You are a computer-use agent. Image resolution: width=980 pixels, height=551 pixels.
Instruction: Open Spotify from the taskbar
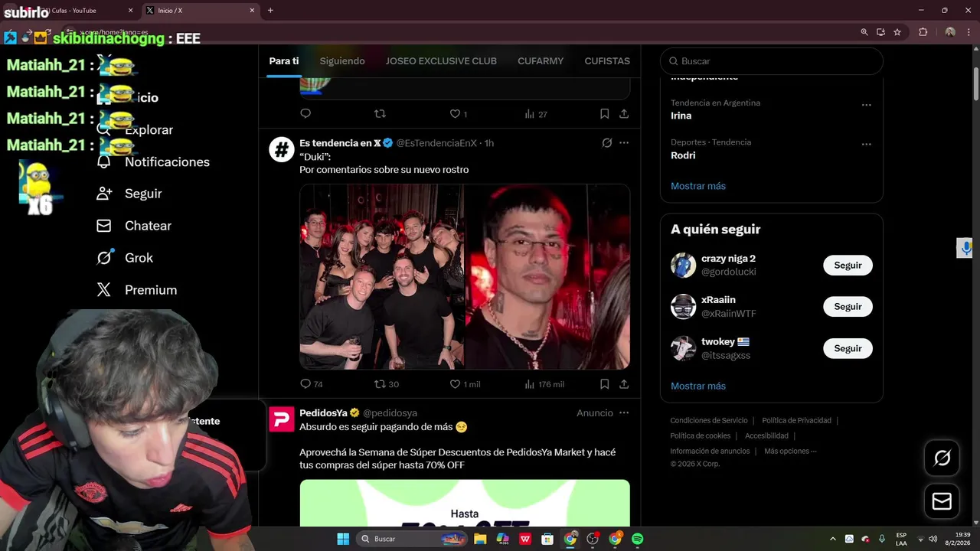point(637,539)
